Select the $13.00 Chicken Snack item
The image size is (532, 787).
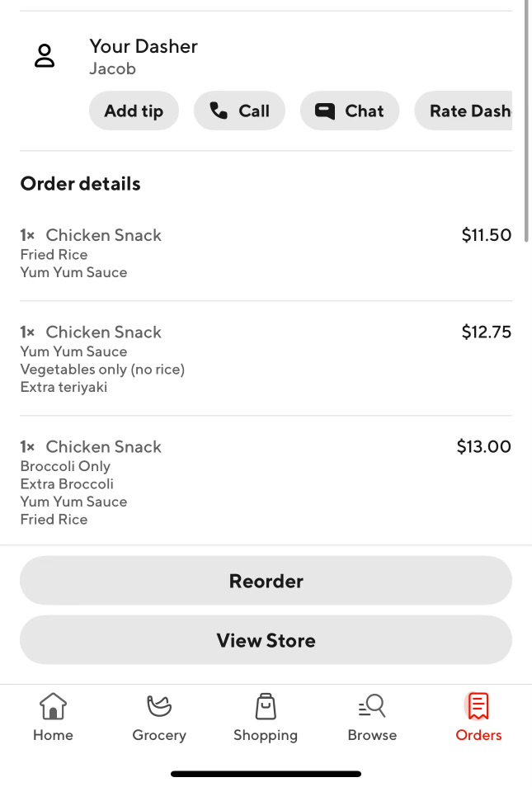(104, 447)
